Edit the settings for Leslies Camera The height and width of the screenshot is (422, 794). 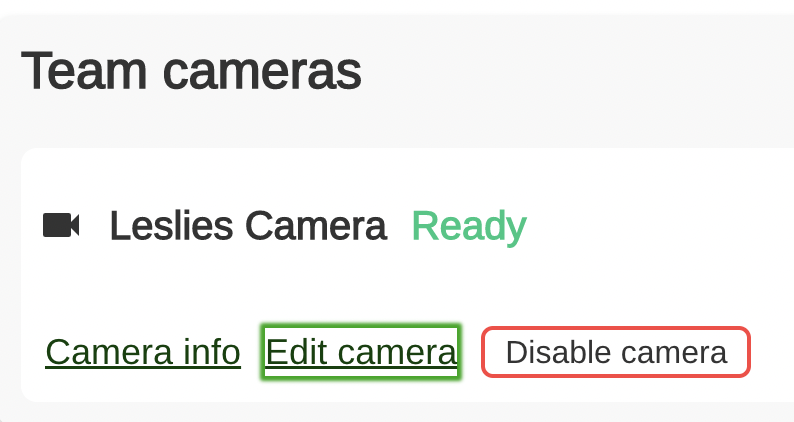coord(361,352)
